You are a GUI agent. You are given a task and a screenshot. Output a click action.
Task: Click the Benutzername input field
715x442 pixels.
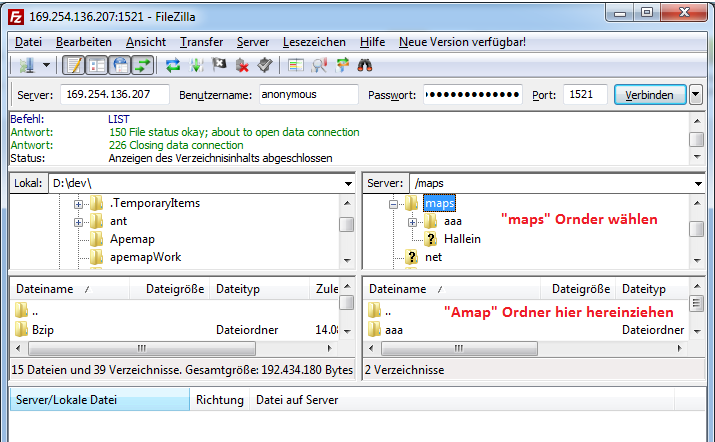pyautogui.click(x=309, y=94)
